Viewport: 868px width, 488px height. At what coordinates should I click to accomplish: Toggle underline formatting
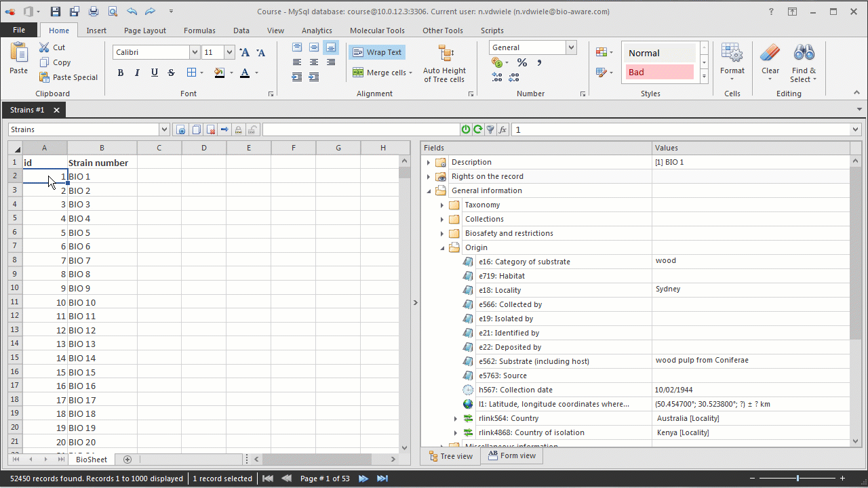coord(155,73)
